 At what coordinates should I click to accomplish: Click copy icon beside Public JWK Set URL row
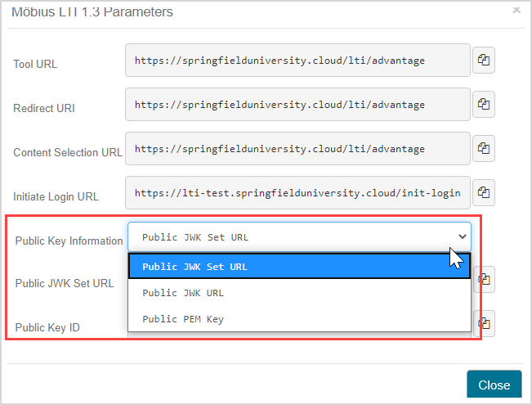point(485,279)
